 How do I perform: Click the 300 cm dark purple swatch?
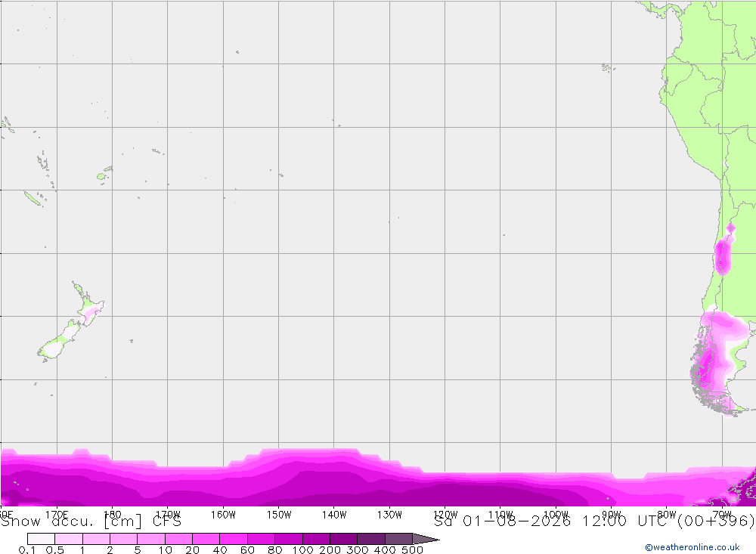pos(370,539)
